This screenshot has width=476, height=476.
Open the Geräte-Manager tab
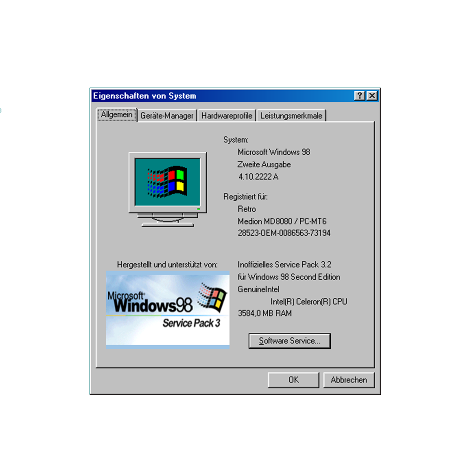[x=167, y=116]
